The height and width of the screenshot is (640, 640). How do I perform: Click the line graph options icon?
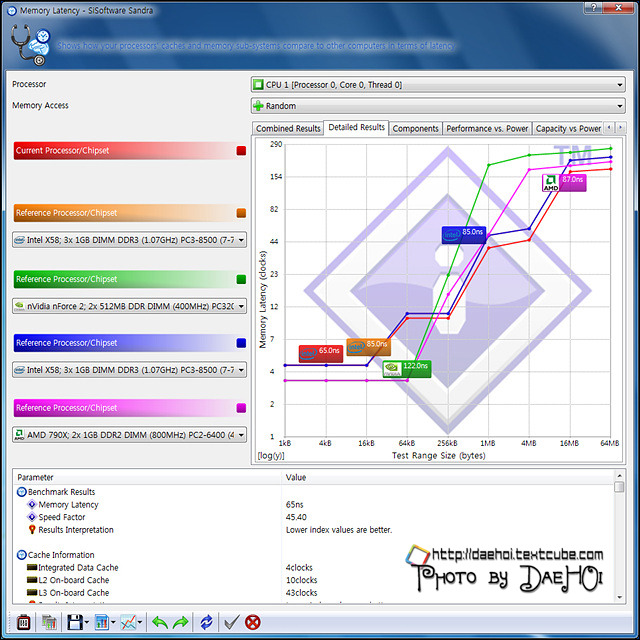(128, 622)
